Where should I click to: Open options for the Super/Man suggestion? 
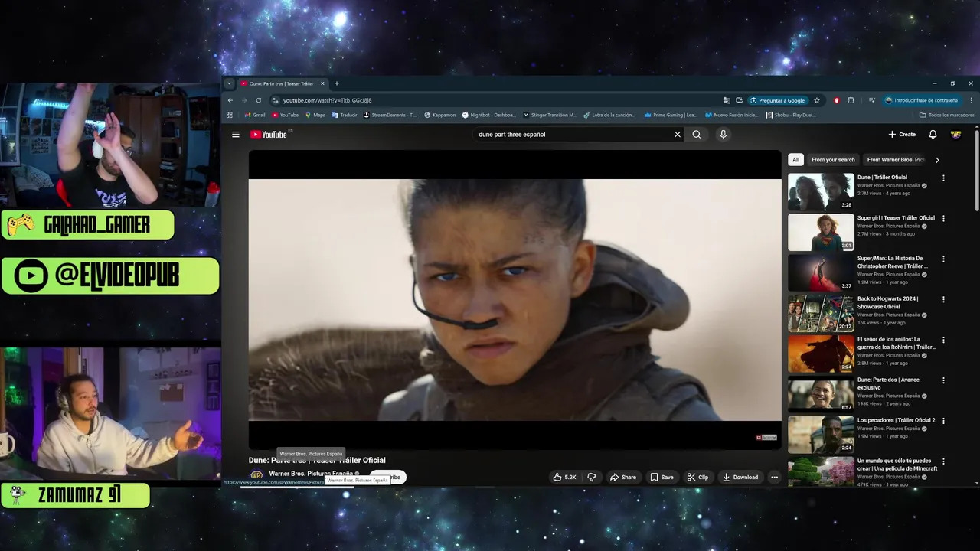[943, 259]
